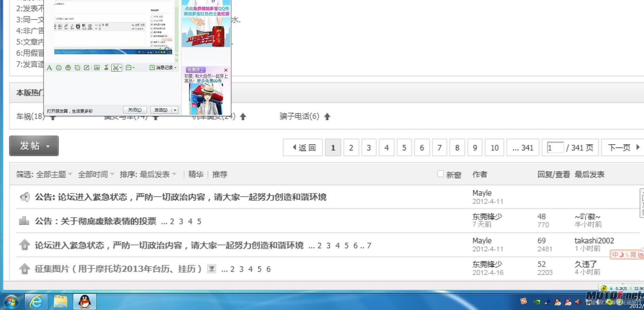Open font settings in QQ chat toolbar
The height and width of the screenshot is (310, 644).
[x=49, y=68]
